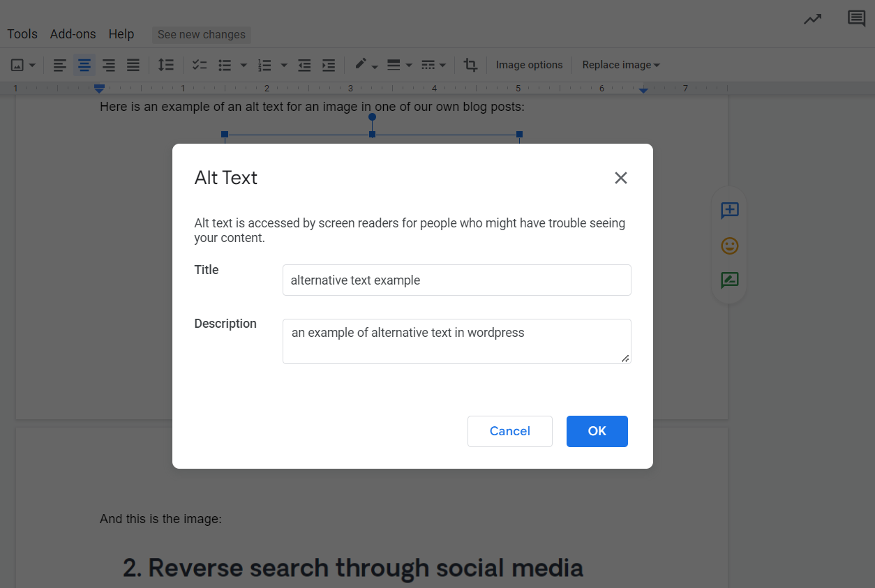This screenshot has width=875, height=588.
Task: Toggle center alignment
Action: click(x=84, y=65)
